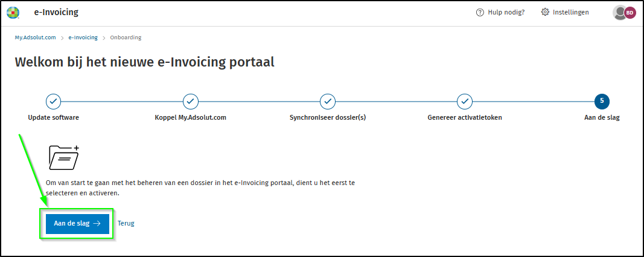644x257 pixels.
Task: Go to e-Invoicing breadcrumb link
Action: click(83, 37)
